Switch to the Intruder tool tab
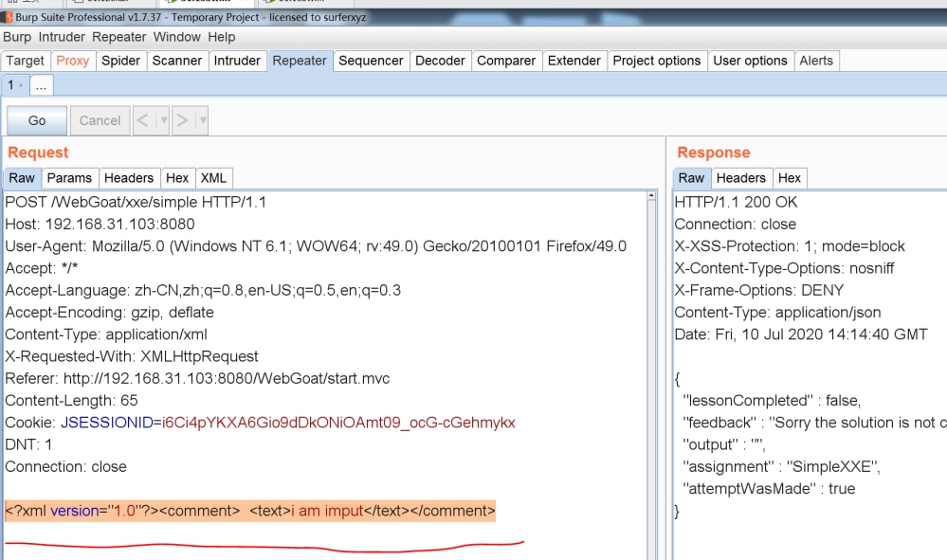This screenshot has width=947, height=560. click(x=237, y=61)
